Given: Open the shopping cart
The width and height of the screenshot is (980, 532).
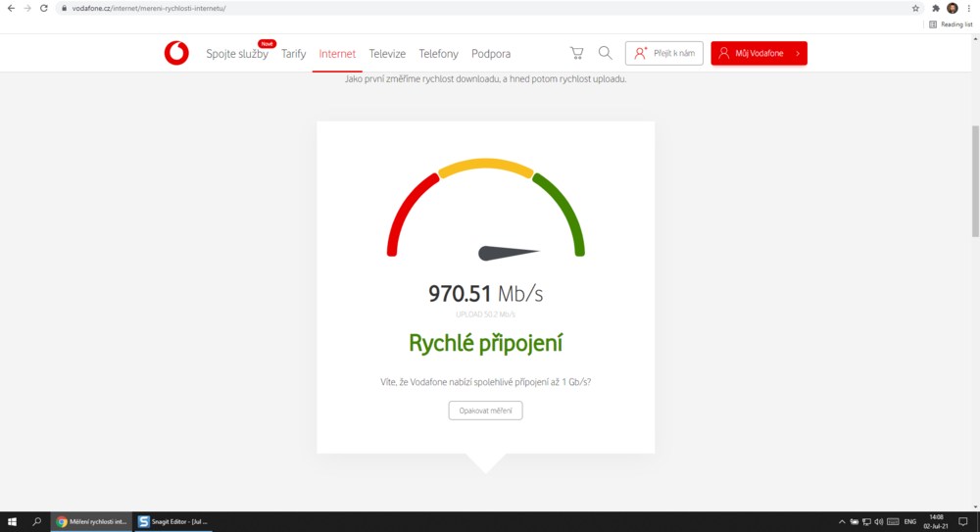Looking at the screenshot, I should 576,53.
